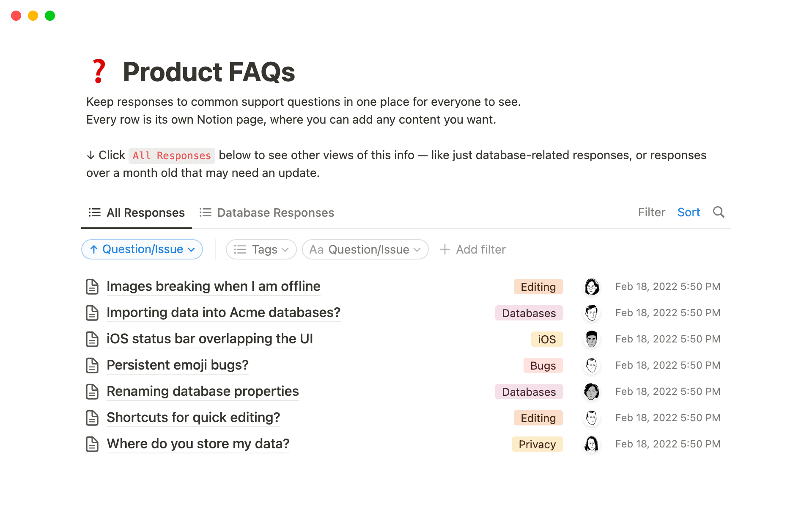Viewport: 812px width, 508px height.
Task: Click the page icon next to Where do you store my data?
Action: (x=92, y=444)
